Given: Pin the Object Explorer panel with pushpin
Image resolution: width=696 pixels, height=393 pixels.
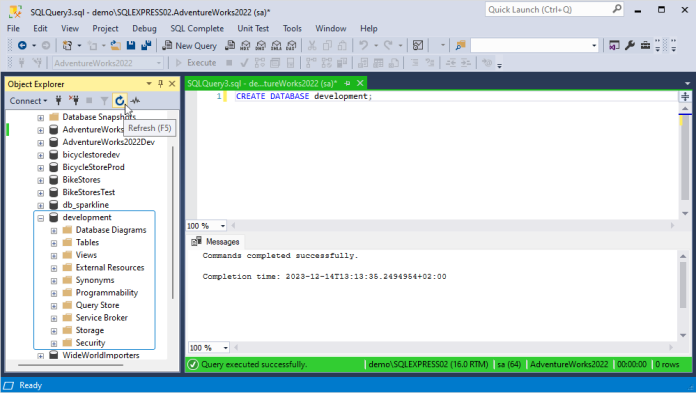Looking at the screenshot, I should [161, 83].
